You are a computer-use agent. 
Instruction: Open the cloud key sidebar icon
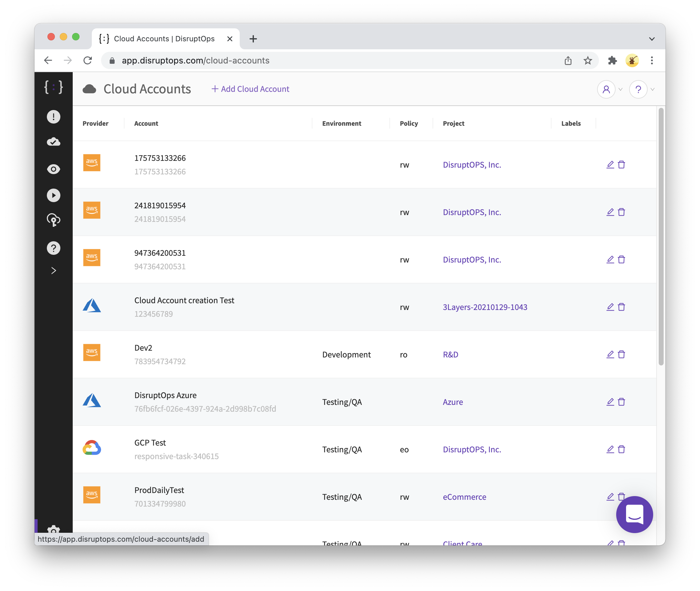point(54,220)
